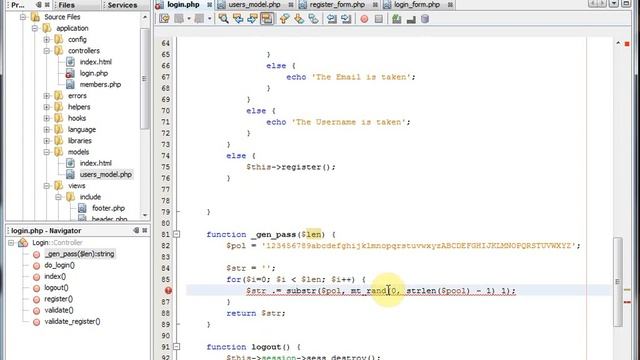Click the Toggle Bookmark icon
Image resolution: width=640 pixels, height=360 pixels.
click(313, 19)
